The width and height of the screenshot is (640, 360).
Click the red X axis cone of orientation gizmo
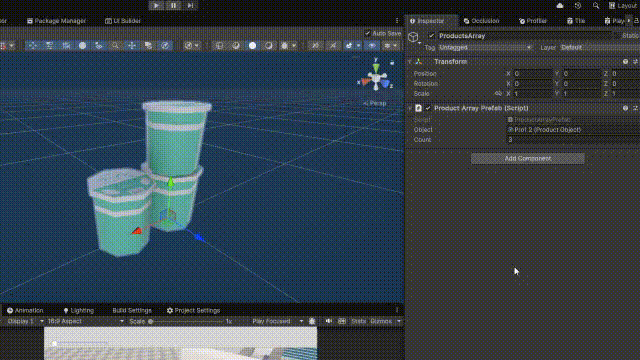click(x=366, y=82)
